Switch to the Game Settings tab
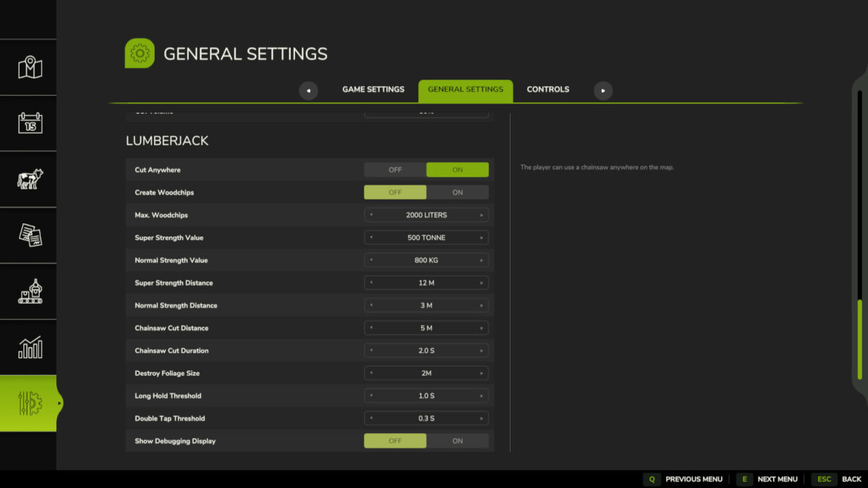868x488 pixels. (373, 89)
